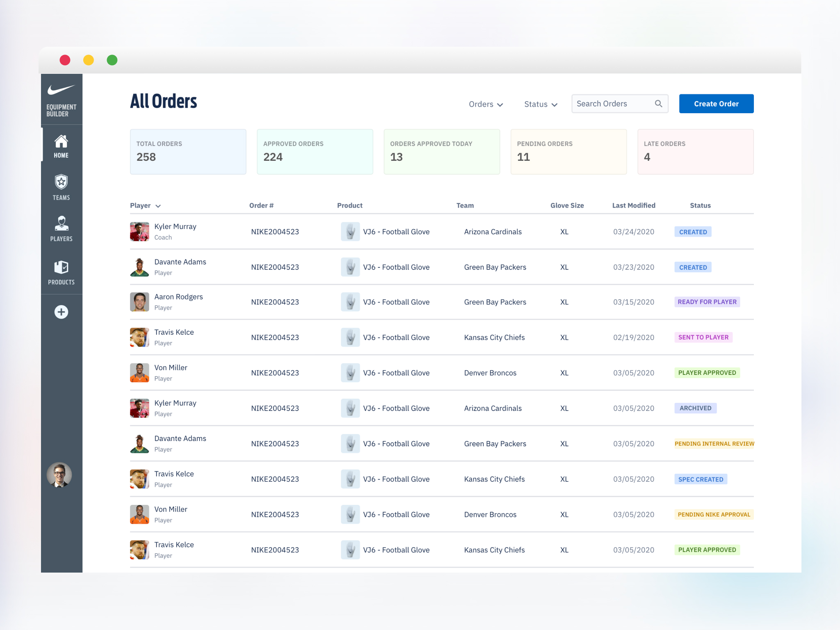Image resolution: width=840 pixels, height=630 pixels.
Task: Click the Total Orders card
Action: [x=188, y=152]
